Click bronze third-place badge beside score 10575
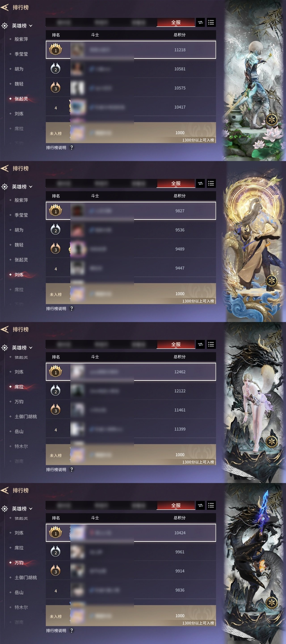This screenshot has width=286, height=644. [x=55, y=88]
